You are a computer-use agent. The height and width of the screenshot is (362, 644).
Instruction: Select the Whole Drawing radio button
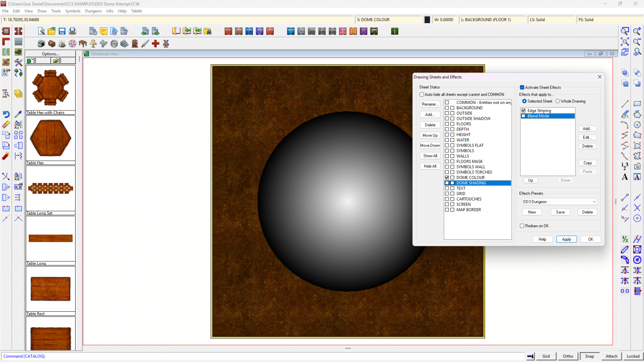tap(558, 101)
